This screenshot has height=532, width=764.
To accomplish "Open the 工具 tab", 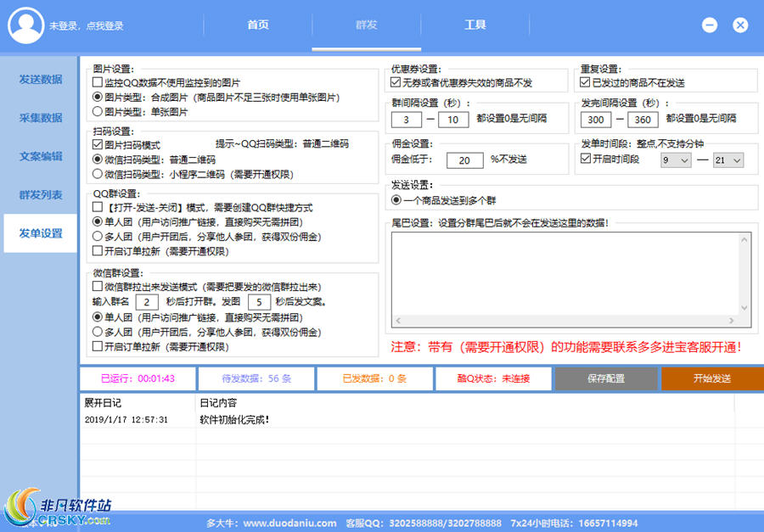I will tap(475, 25).
